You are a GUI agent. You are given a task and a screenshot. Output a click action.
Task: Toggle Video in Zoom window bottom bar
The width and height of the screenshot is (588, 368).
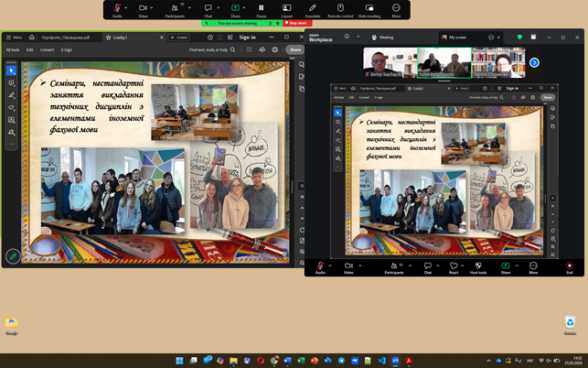tap(348, 267)
